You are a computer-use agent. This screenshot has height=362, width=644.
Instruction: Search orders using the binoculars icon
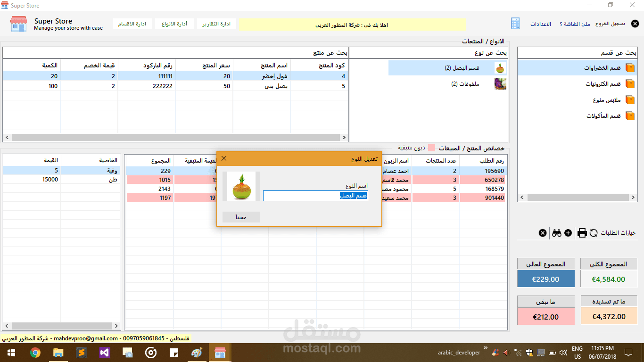coord(557,233)
